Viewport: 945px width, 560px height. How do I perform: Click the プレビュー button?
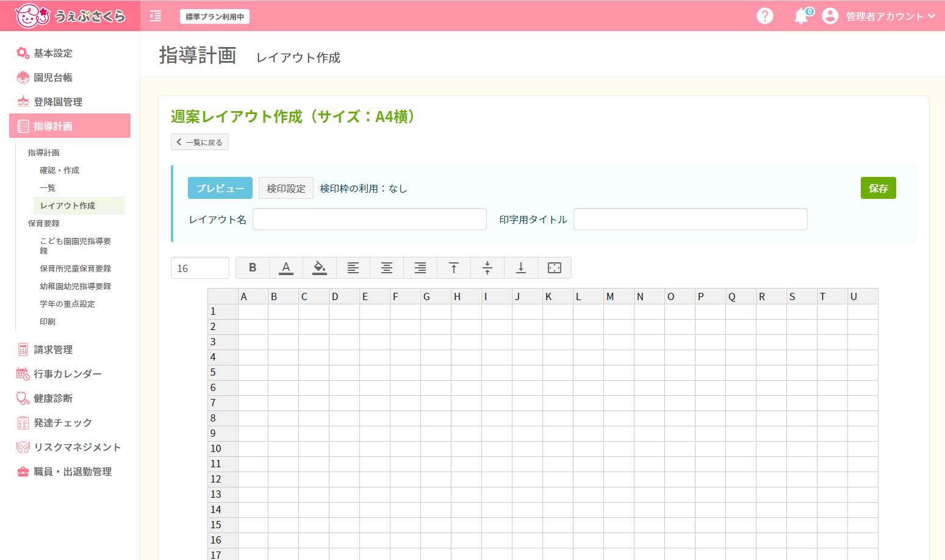pyautogui.click(x=220, y=188)
